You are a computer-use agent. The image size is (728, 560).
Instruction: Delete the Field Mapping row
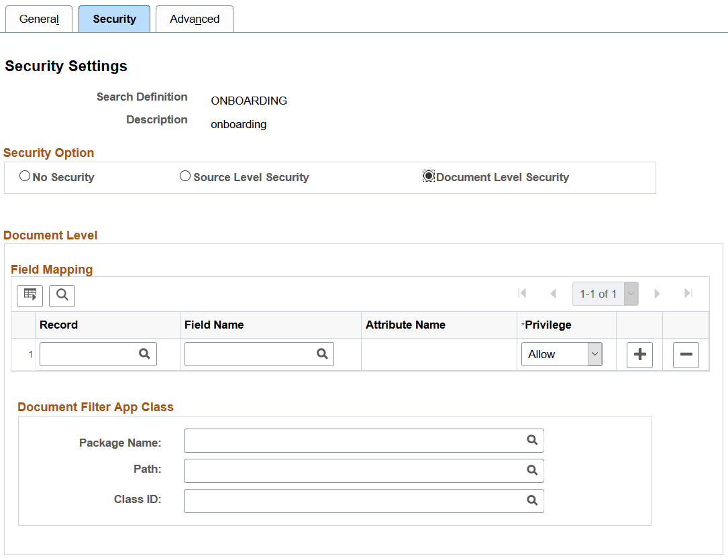[x=686, y=355]
